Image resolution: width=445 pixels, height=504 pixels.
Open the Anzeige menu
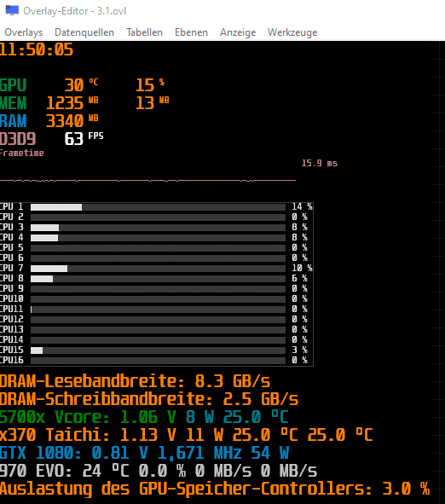pos(238,32)
